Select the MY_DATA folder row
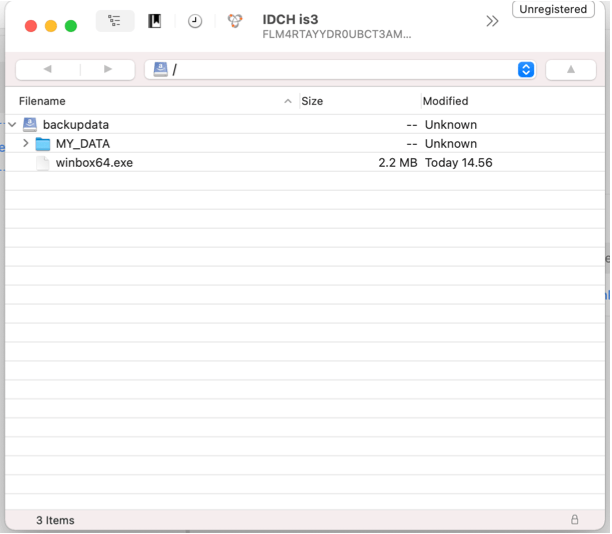This screenshot has height=534, width=612. (305, 144)
